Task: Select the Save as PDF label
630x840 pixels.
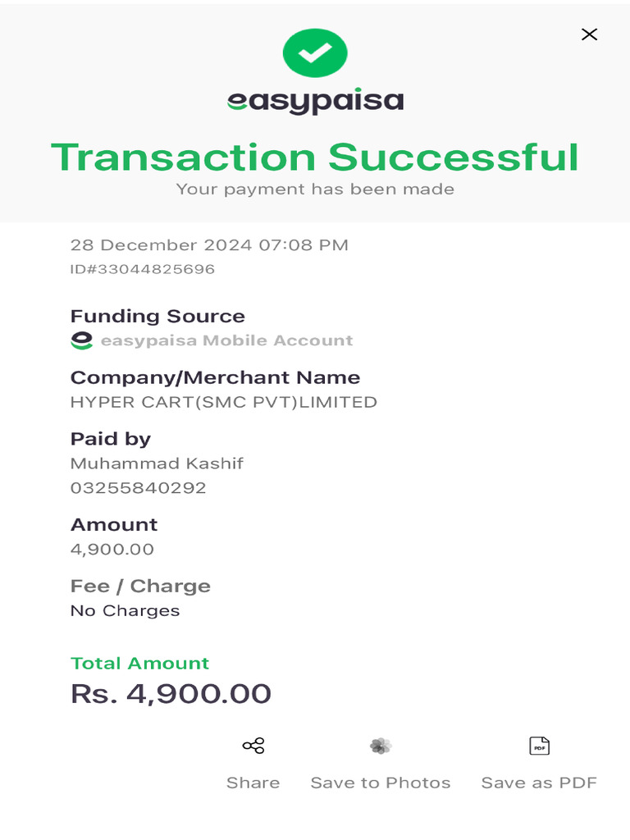Action: [539, 783]
